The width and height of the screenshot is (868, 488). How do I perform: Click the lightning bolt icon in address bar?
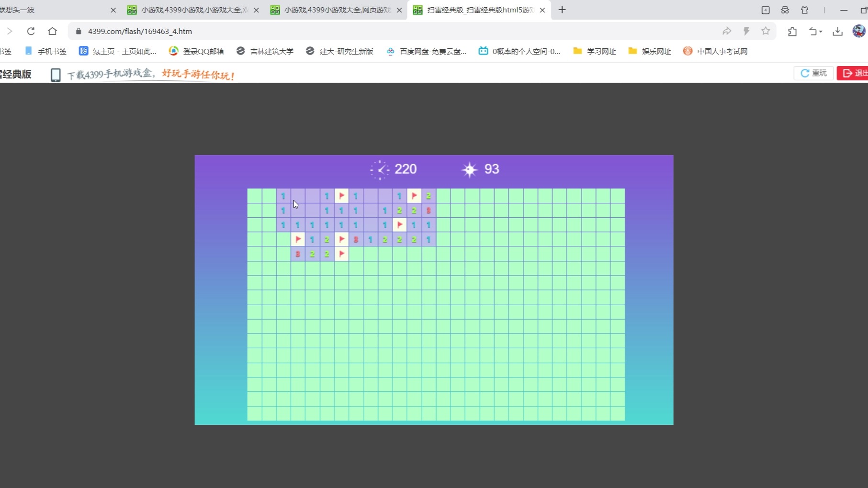[746, 31]
